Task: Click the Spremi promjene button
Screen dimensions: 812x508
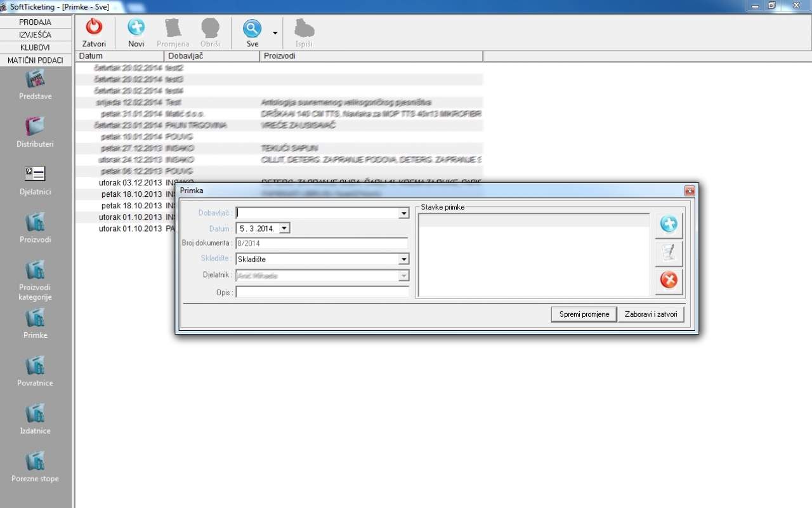Action: (584, 314)
